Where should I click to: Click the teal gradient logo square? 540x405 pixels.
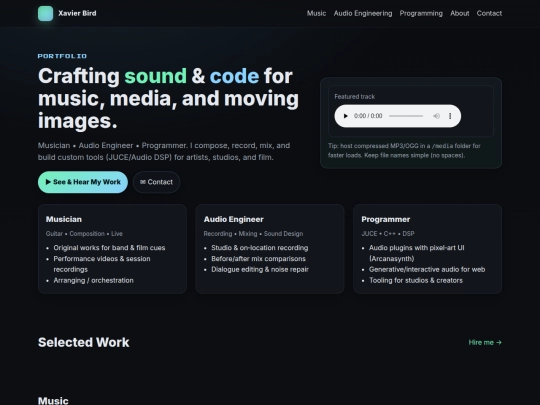(45, 13)
